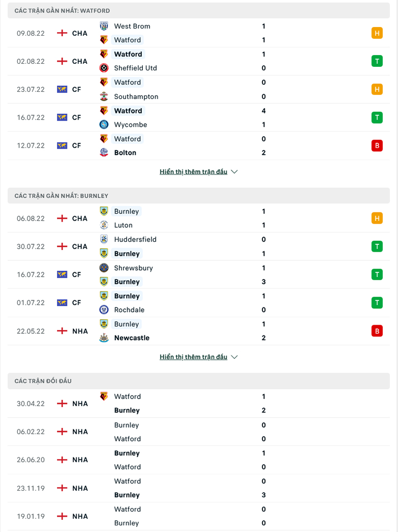This screenshot has height=532, width=398.
Task: Open the Hiển thị thêm trận đấu link under Watford
Action: 193,172
